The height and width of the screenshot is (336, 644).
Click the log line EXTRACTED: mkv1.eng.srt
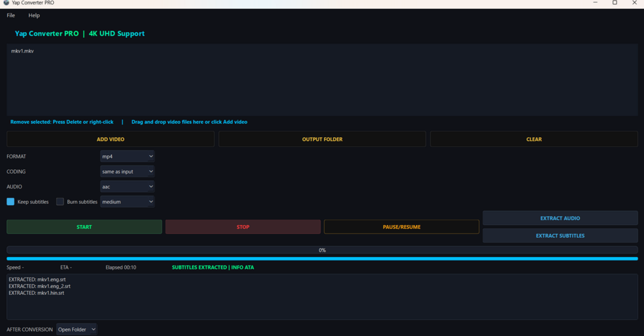click(x=37, y=280)
